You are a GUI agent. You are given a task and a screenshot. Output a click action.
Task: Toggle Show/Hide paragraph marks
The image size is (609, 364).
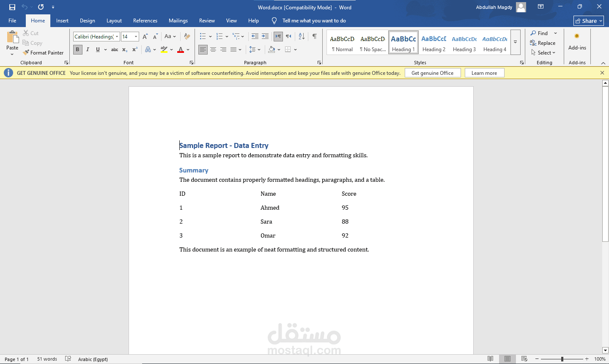coord(315,37)
